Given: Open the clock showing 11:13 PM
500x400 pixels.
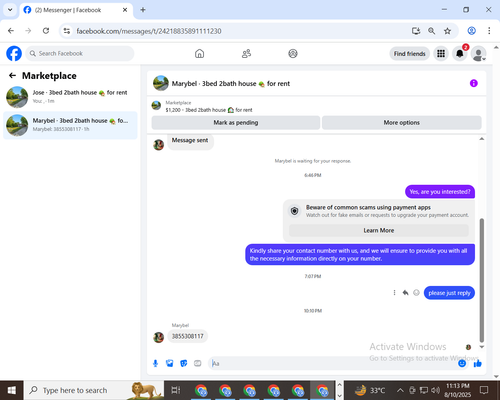Looking at the screenshot, I should 458,390.
